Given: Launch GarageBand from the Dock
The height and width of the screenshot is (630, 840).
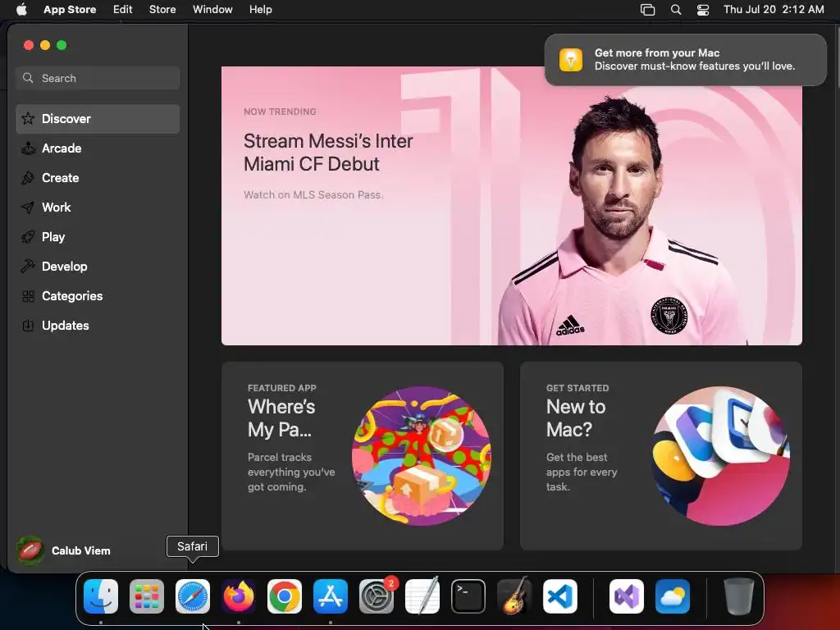Looking at the screenshot, I should point(514,596).
